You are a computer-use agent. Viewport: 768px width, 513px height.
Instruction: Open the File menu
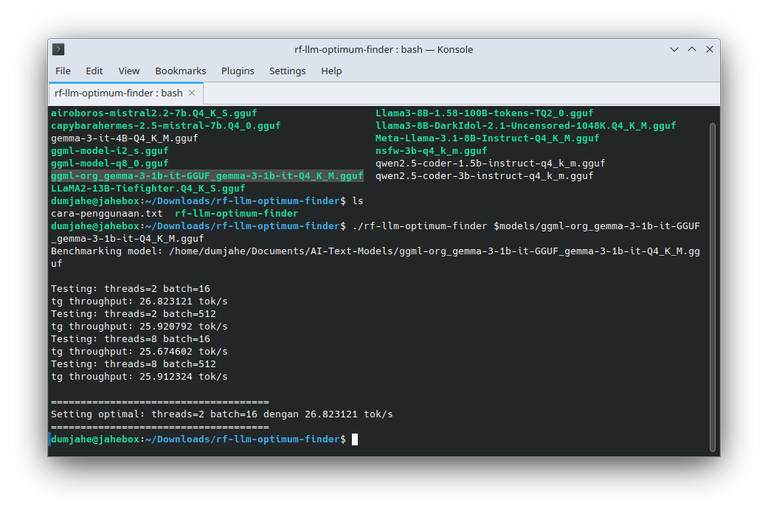pyautogui.click(x=63, y=71)
